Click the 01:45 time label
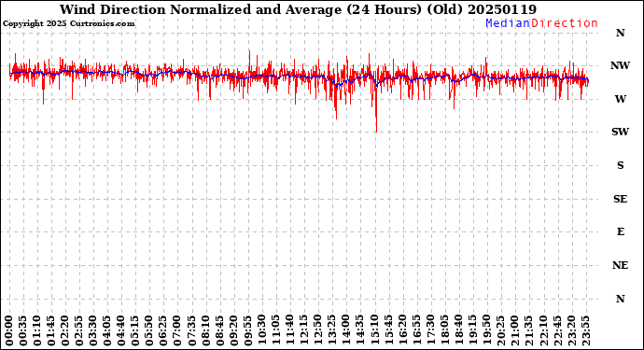This screenshot has width=644, height=350. coord(51,330)
